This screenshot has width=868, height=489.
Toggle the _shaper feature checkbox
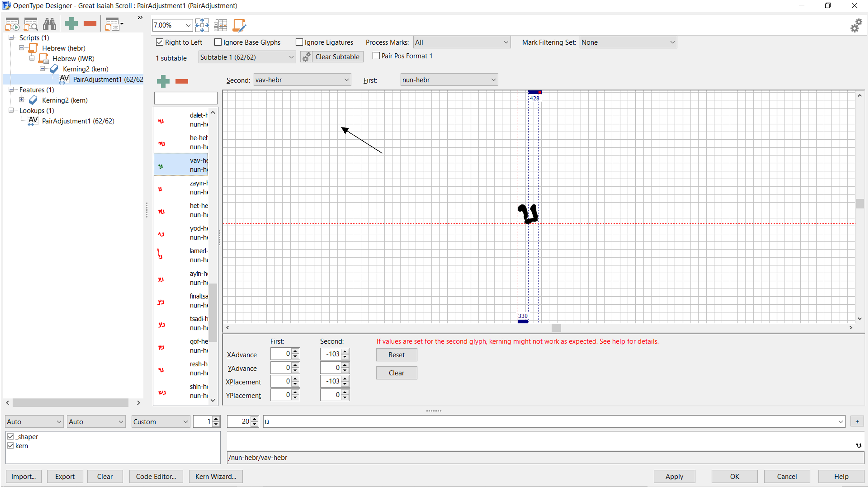[11, 437]
